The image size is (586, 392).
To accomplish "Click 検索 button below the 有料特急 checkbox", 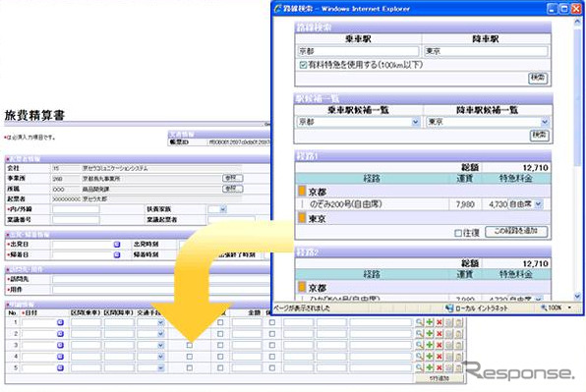I will coord(538,78).
